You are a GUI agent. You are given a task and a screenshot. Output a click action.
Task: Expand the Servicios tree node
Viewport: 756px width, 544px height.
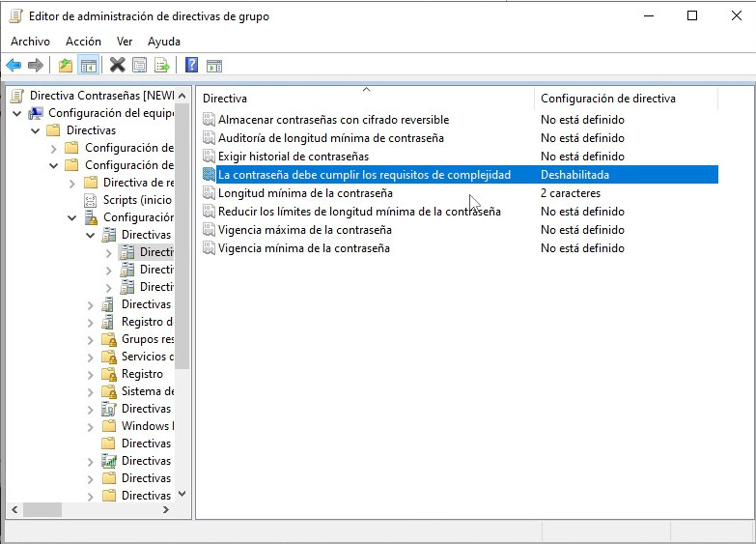90,357
